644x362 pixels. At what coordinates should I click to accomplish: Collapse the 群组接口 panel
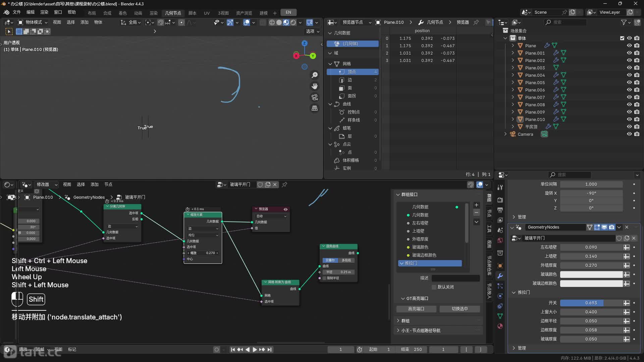tap(398, 195)
